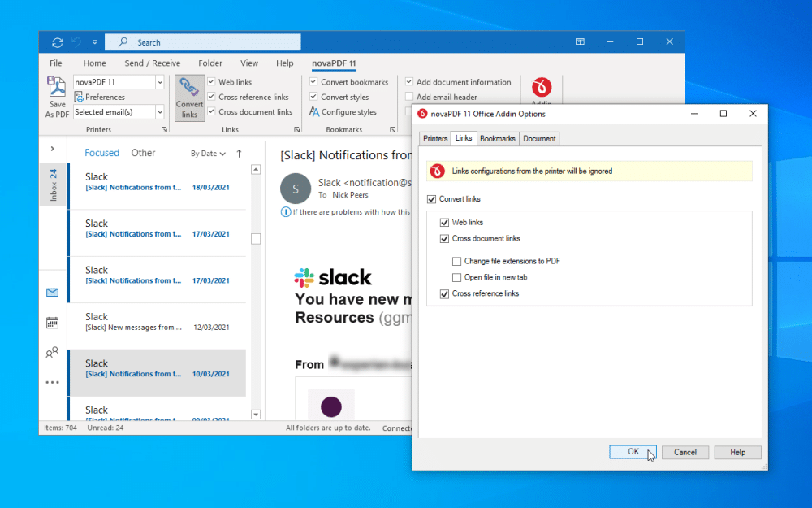Open the novaPDF 11 printer dropdown
812x508 pixels.
159,82
